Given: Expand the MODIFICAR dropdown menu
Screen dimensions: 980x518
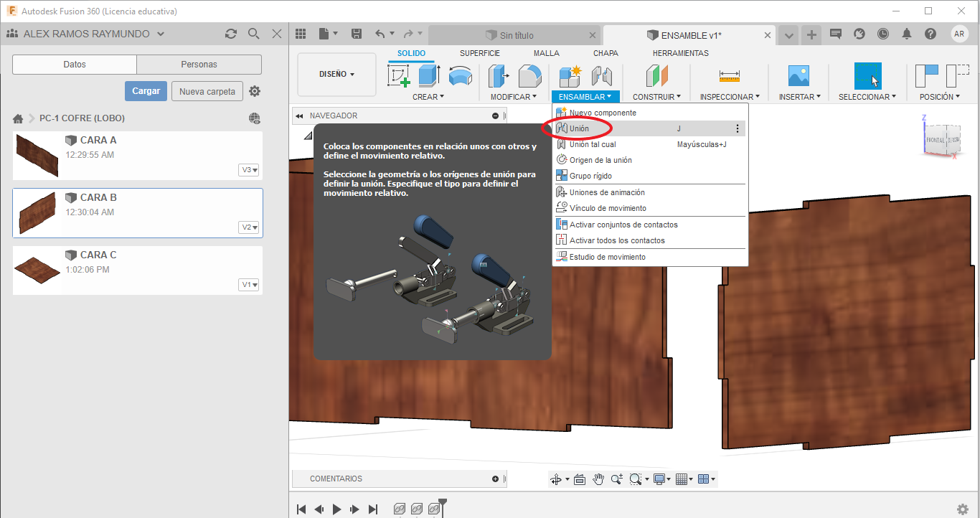Looking at the screenshot, I should coord(514,97).
